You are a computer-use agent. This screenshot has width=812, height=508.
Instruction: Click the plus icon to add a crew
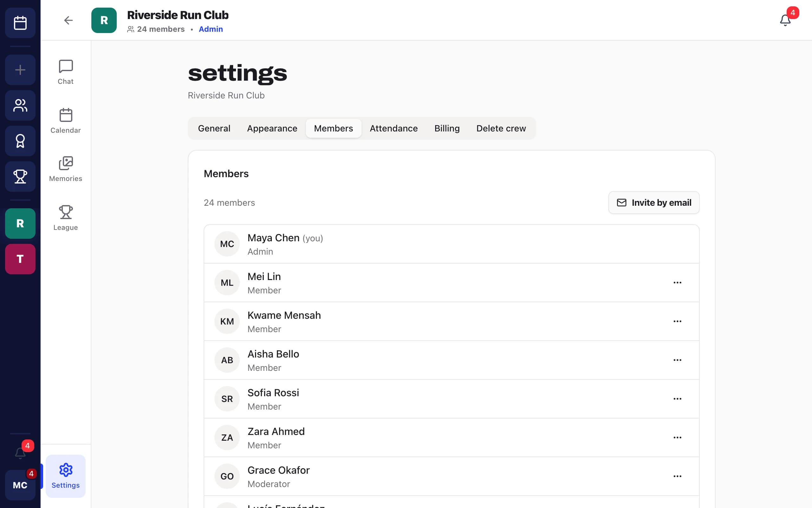tap(20, 70)
